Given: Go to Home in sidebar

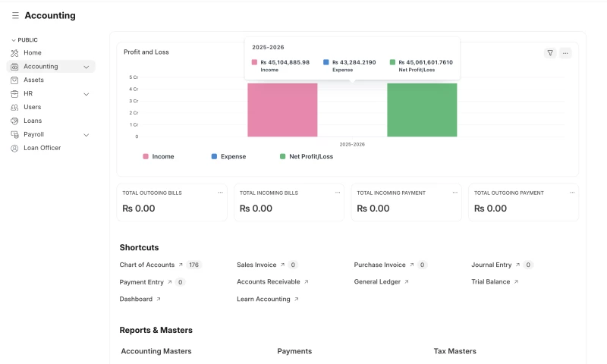Looking at the screenshot, I should pos(33,52).
